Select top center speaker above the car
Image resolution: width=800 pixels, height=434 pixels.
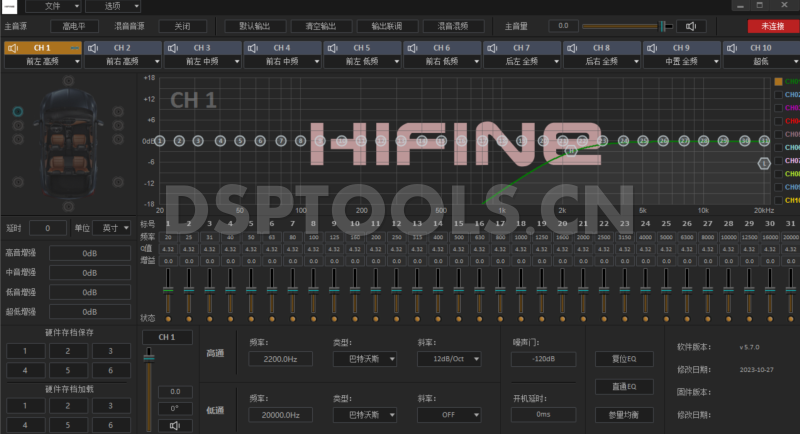68,81
